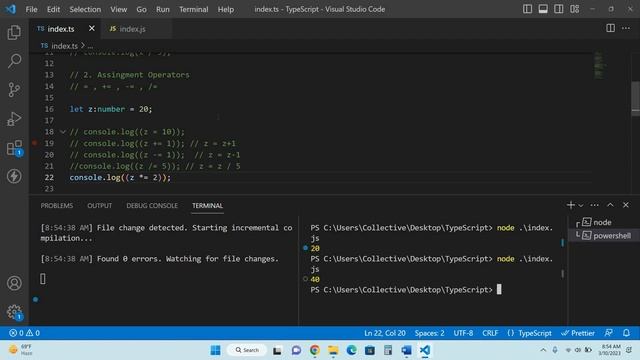Close the index.ts tab
The width and height of the screenshot is (640, 360).
click(x=91, y=28)
